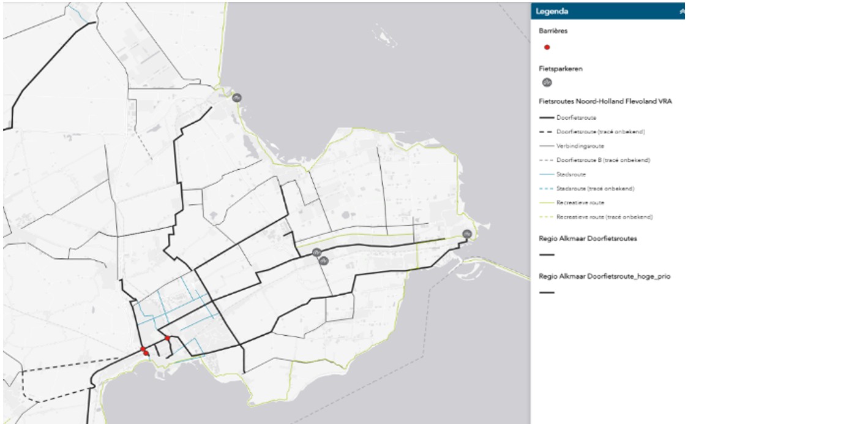Click the red Barrières dot in the legend
Viewport: 868px width, 424px height.
click(x=547, y=47)
